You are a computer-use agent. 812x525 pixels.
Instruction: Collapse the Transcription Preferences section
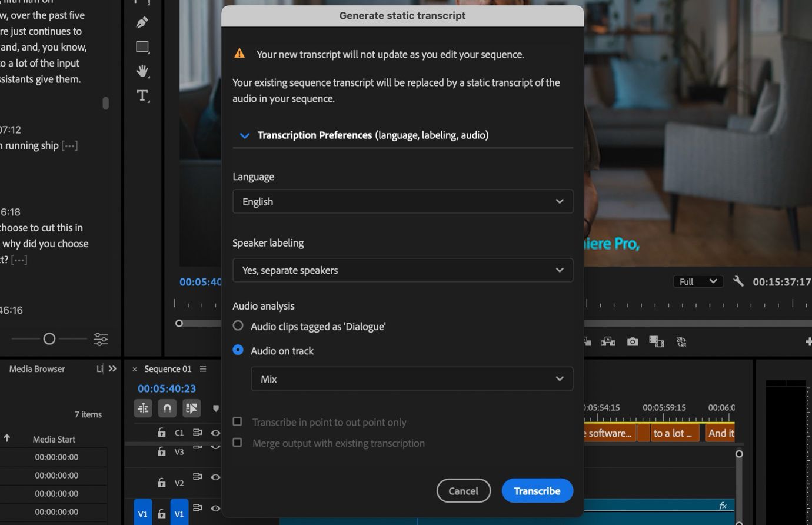click(244, 135)
